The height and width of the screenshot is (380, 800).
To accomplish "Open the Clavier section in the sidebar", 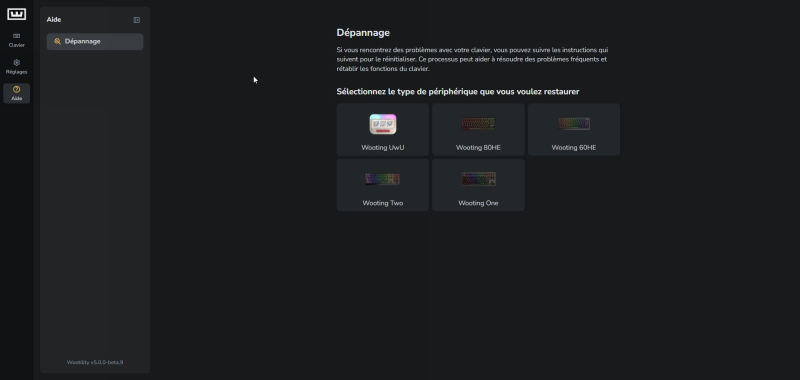I will pos(16,40).
